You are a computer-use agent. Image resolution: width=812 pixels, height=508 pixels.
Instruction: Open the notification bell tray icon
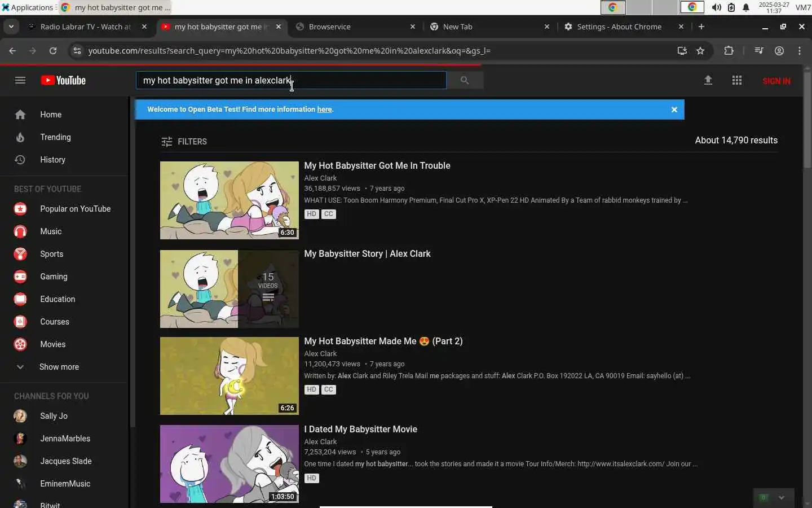pos(746,7)
